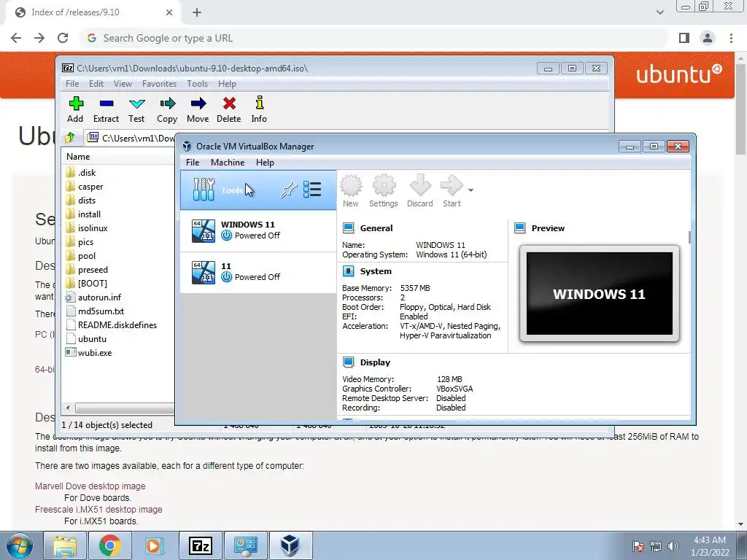Open Settings gear in VirtualBox toolbar

384,192
